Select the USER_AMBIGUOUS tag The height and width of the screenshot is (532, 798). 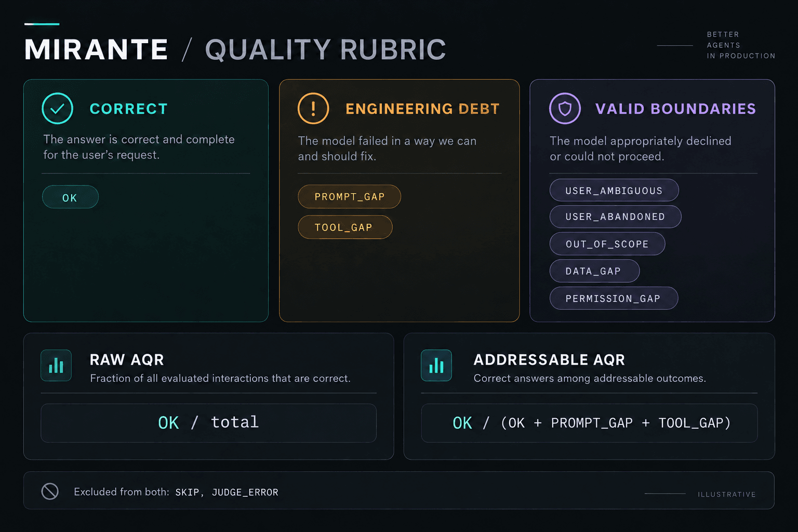pyautogui.click(x=614, y=190)
